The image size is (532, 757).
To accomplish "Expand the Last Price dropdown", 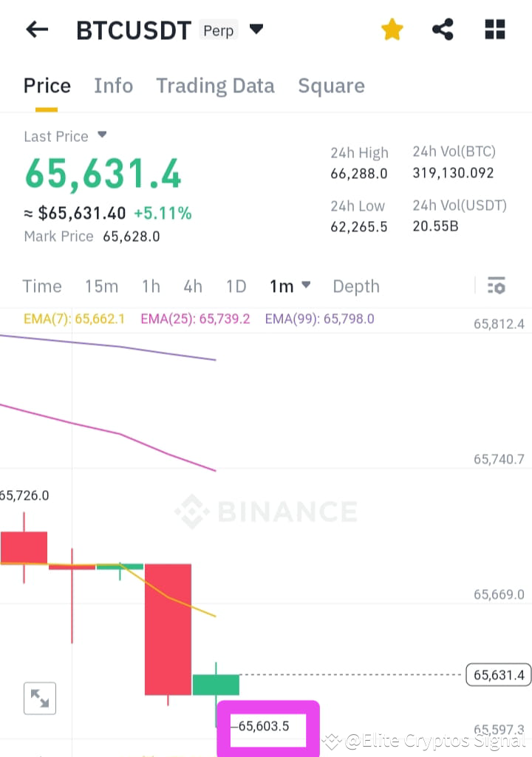I will (x=102, y=135).
